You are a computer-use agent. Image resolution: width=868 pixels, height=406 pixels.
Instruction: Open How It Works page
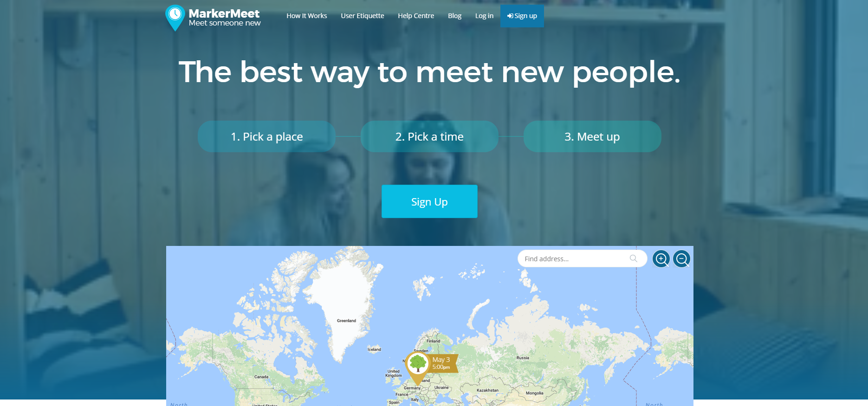tap(307, 16)
